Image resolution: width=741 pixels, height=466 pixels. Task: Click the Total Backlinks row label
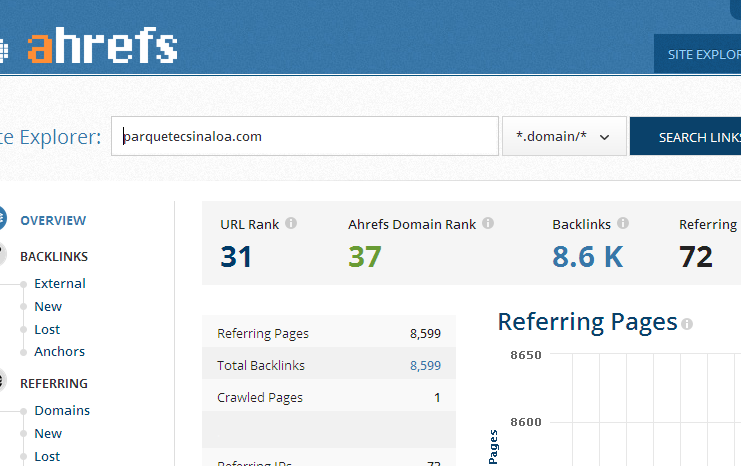coord(261,365)
